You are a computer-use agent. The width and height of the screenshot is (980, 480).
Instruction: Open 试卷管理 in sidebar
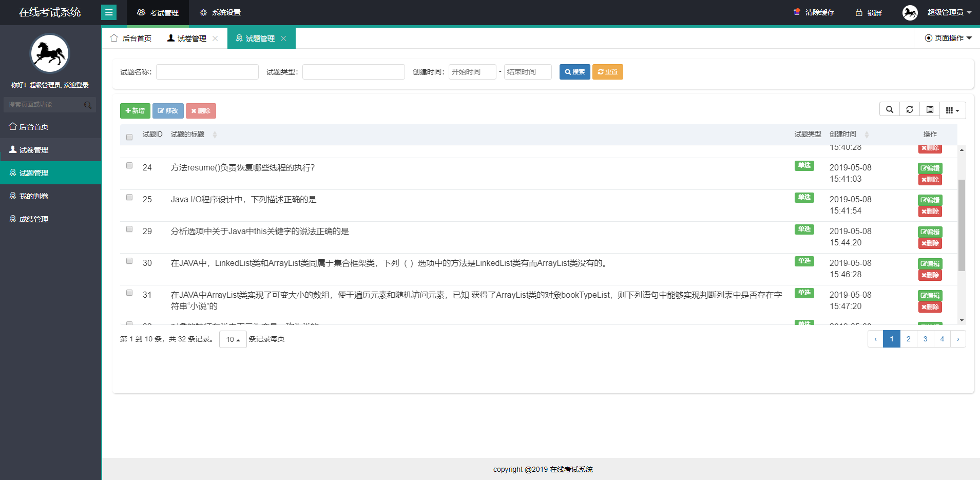click(x=51, y=150)
